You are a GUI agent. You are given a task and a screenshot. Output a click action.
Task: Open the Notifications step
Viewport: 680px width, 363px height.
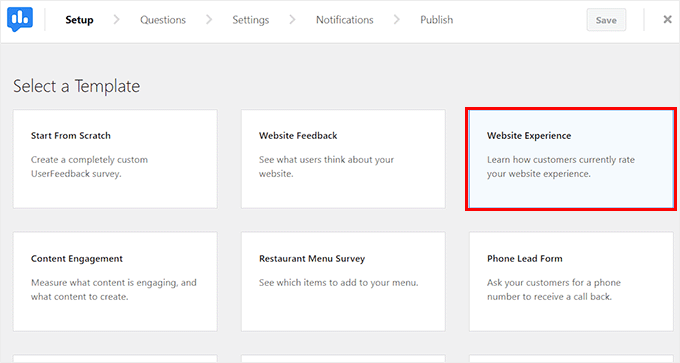344,20
